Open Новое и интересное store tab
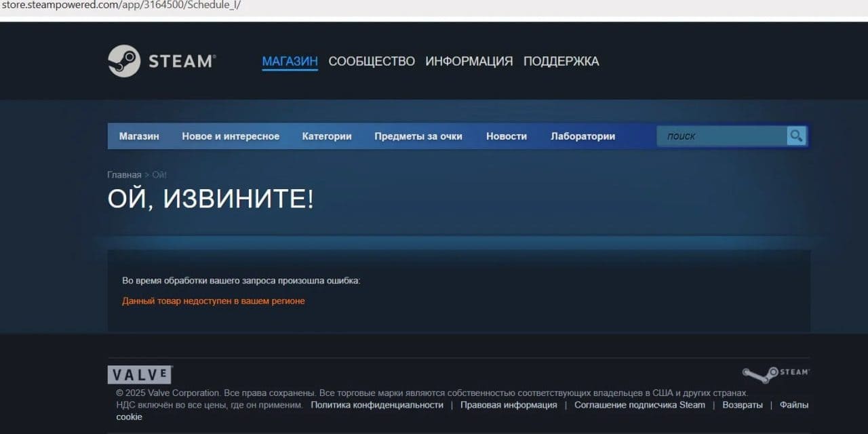868x434 pixels. click(x=231, y=136)
